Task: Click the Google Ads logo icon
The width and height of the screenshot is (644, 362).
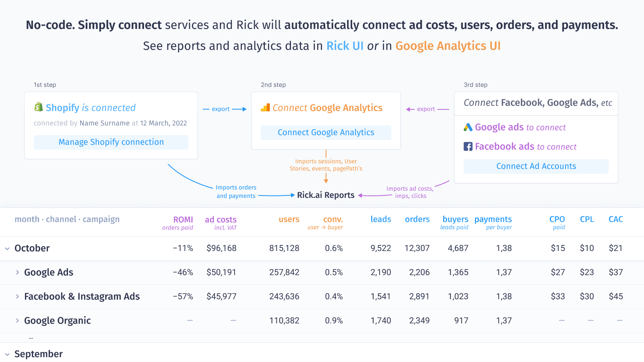Action: point(467,127)
